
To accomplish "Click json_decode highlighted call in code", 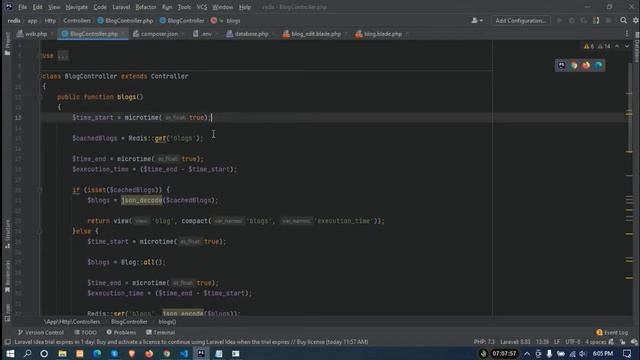I will click(x=142, y=200).
